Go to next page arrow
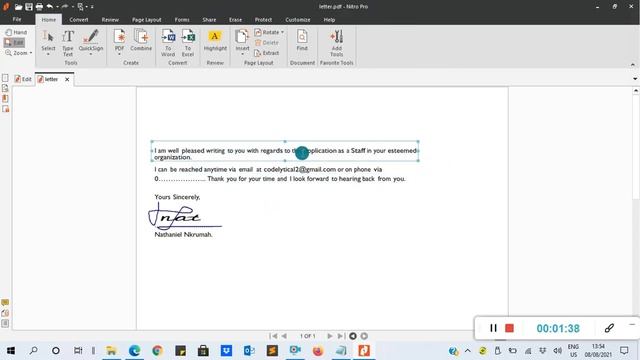This screenshot has height=360, width=640. [330, 336]
